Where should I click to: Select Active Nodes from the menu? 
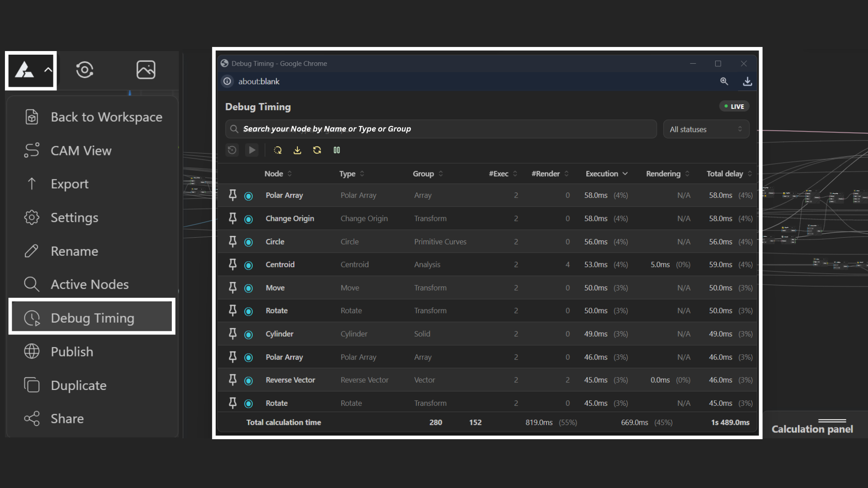[x=90, y=285]
